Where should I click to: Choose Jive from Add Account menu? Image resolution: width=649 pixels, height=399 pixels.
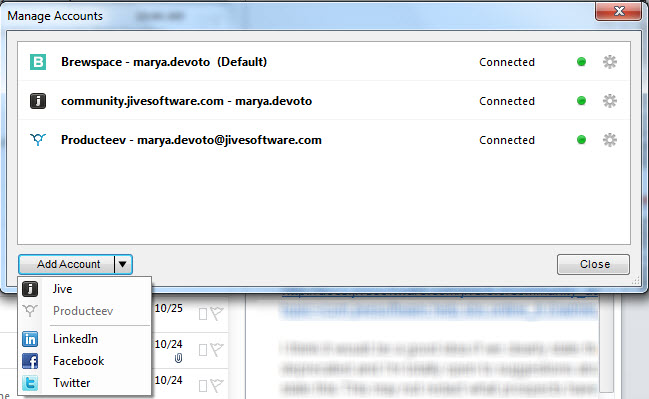coord(85,289)
